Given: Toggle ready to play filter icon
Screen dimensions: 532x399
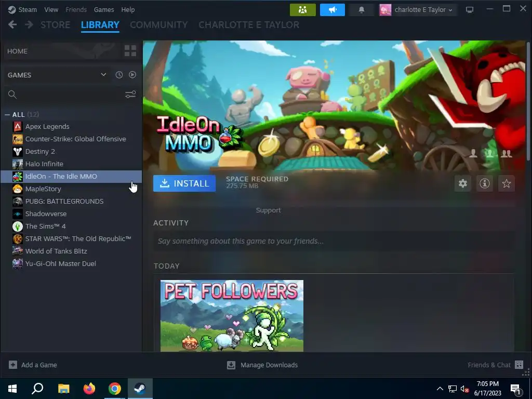Looking at the screenshot, I should coord(132,75).
